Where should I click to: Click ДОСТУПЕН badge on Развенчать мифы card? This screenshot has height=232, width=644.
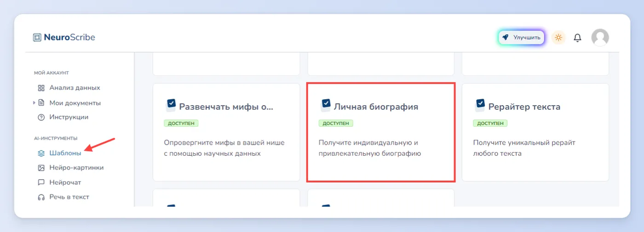pos(181,123)
